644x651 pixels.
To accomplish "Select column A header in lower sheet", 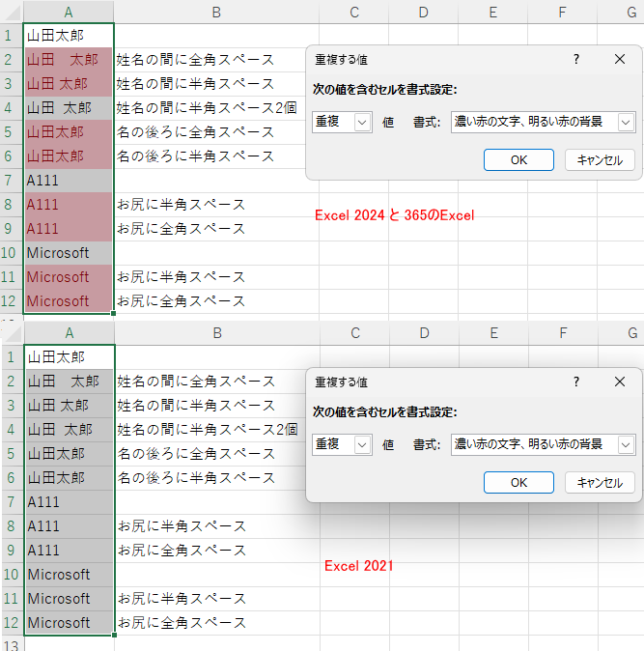I will pos(69,333).
